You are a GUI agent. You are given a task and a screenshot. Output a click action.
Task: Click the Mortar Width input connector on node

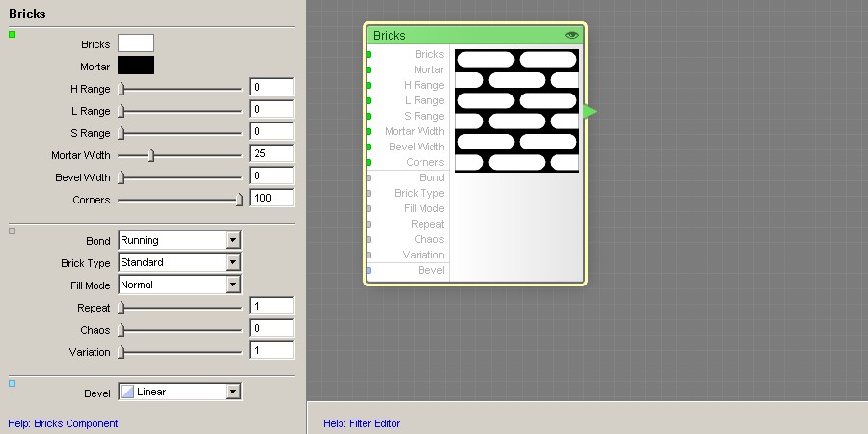click(369, 132)
